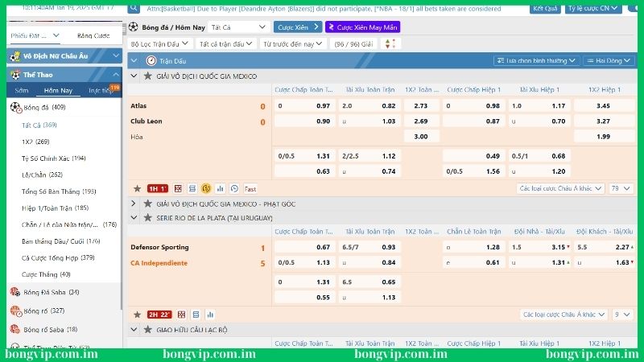Click the Cược Xiên May Mắn button
The image size is (644, 362).
tap(362, 27)
